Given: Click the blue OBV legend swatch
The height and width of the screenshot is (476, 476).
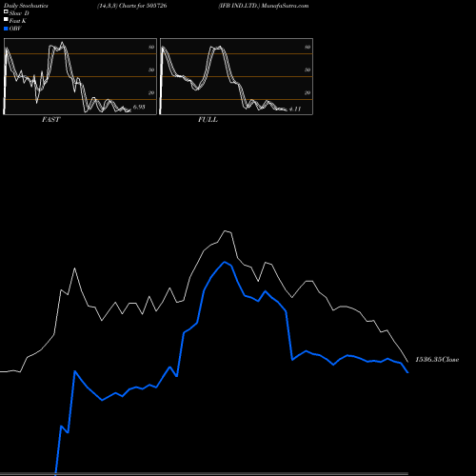Looking at the screenshot, I should click(x=6, y=29).
